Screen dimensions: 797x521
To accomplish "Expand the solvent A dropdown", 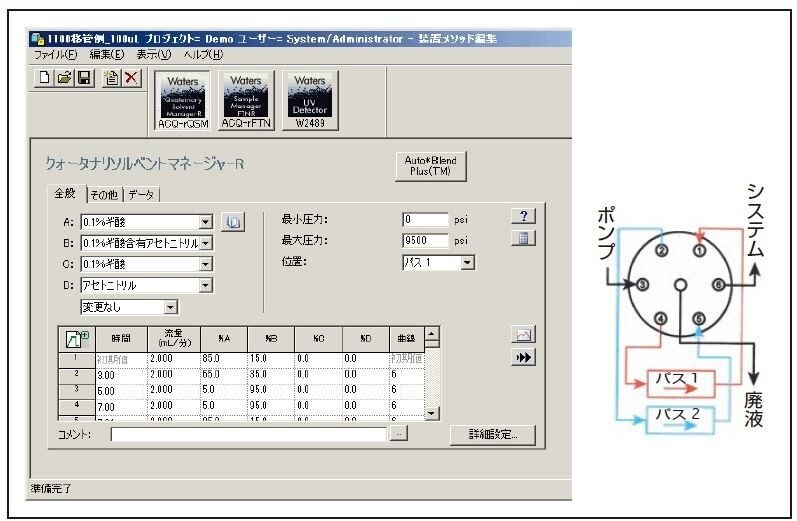I will 205,222.
